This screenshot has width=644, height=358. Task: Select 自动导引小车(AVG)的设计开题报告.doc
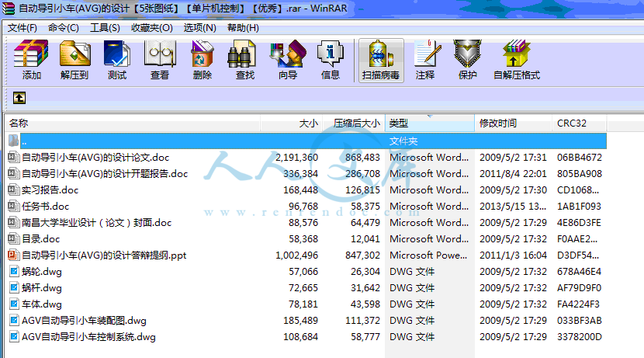(105, 174)
